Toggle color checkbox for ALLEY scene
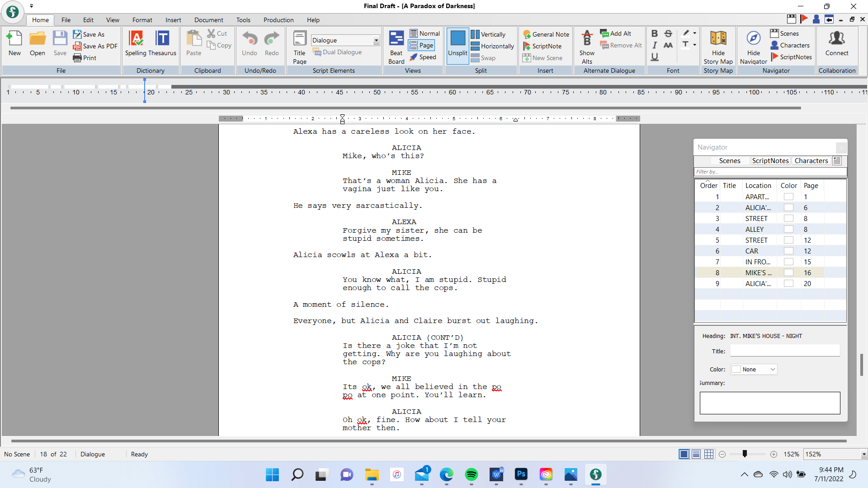This screenshot has width=868, height=488. tap(788, 230)
